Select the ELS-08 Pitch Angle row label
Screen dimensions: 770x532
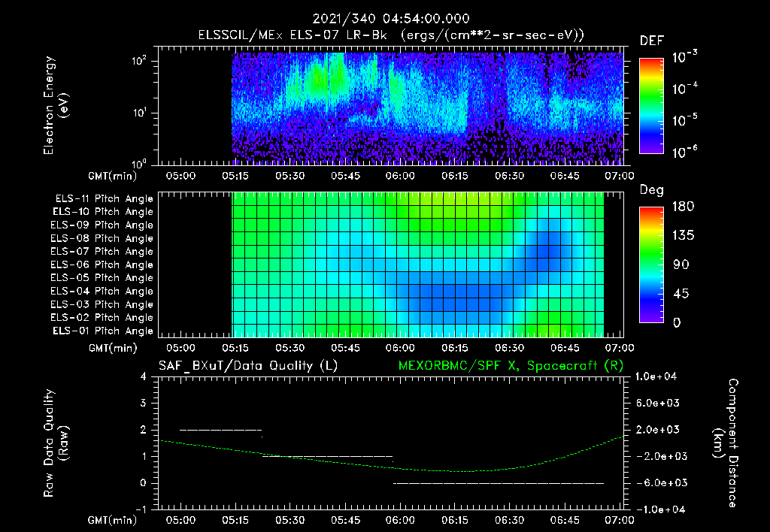tap(102, 238)
